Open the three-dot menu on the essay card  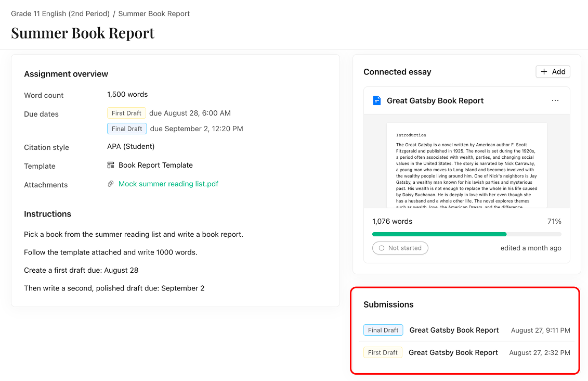(555, 100)
